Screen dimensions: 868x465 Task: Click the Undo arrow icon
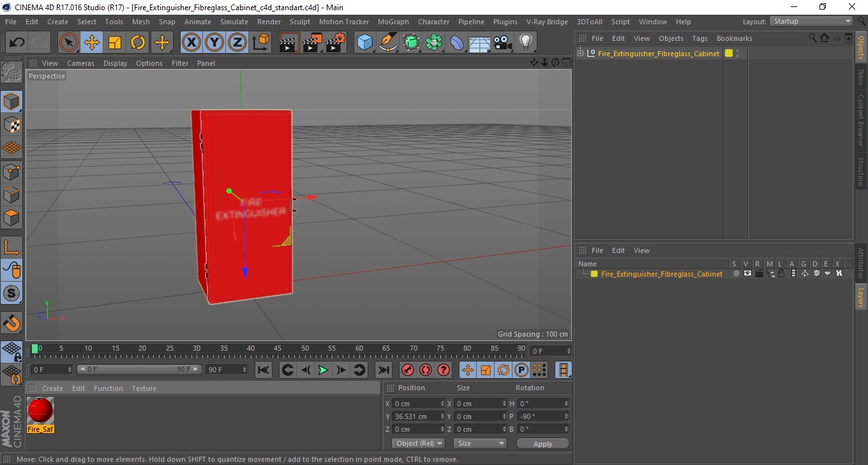click(x=17, y=43)
